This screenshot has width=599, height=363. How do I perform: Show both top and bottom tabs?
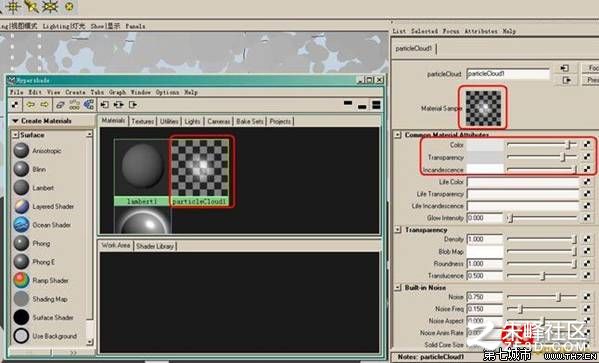pos(376,105)
